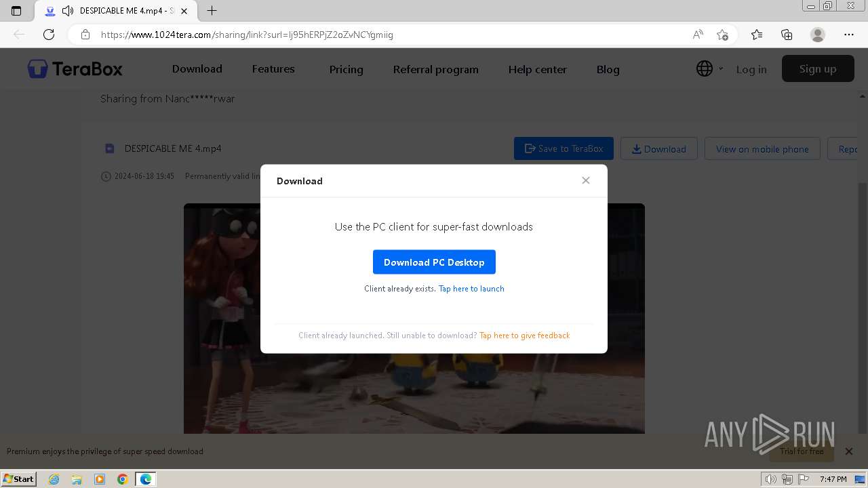Click the Download button beside file name
Viewport: 868px width, 488px height.
[x=658, y=148]
